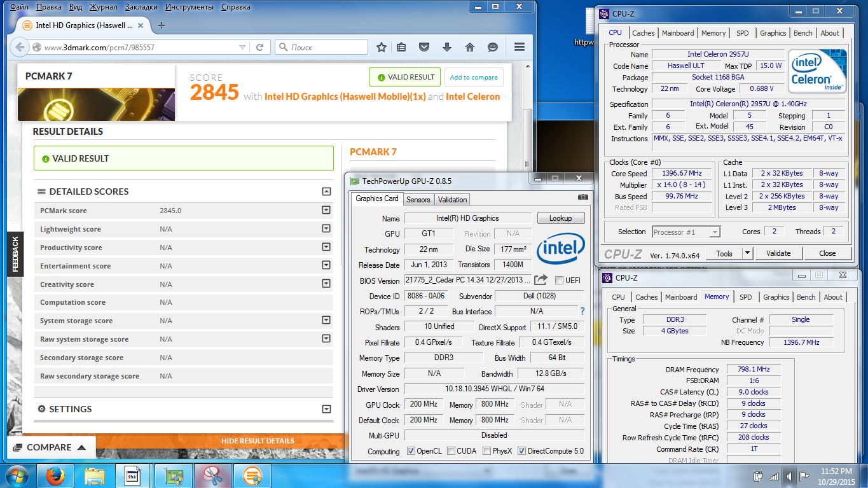The image size is (868, 488).
Task: Click the network signal tray icon
Action: pos(774,476)
